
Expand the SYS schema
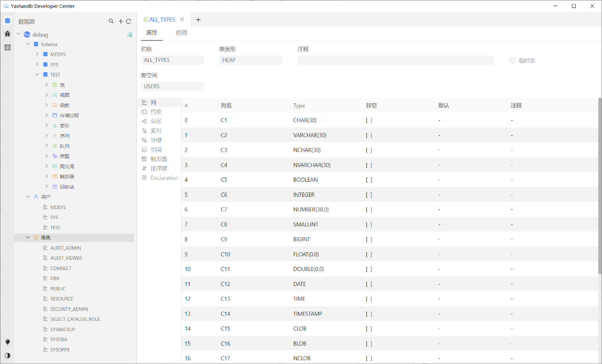point(37,64)
